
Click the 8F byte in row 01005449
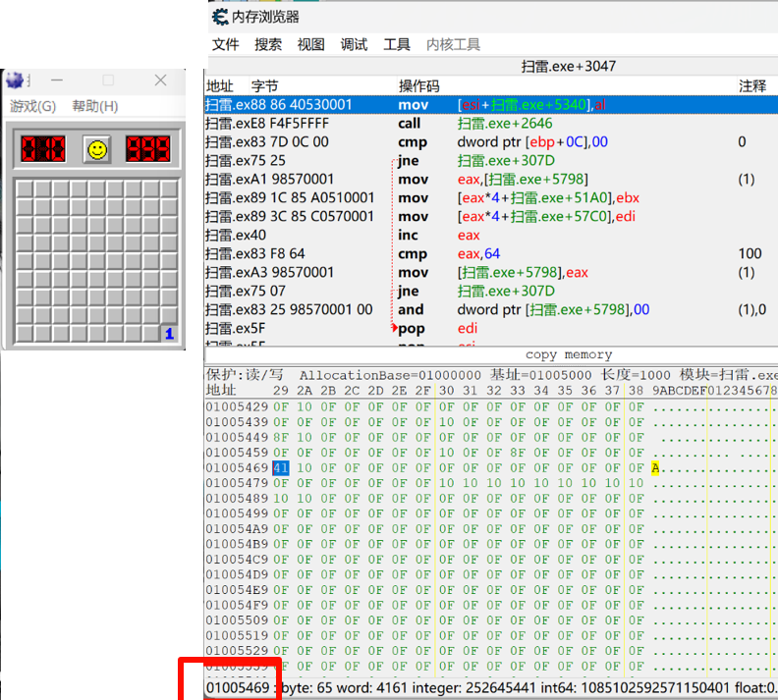click(x=280, y=437)
